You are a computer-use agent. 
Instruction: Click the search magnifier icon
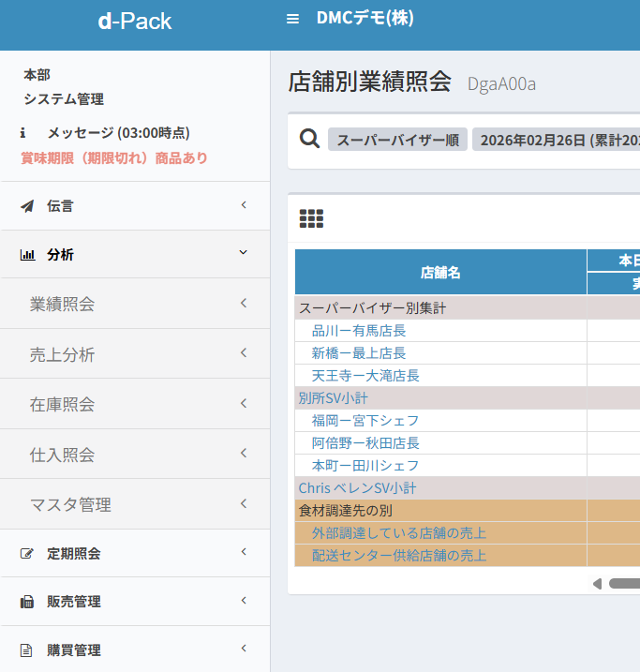click(309, 139)
